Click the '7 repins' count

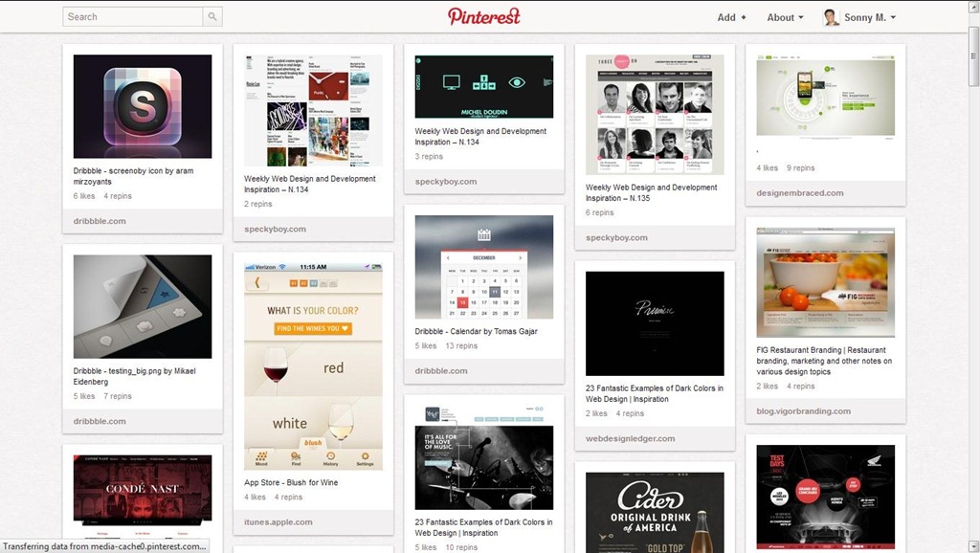click(118, 396)
